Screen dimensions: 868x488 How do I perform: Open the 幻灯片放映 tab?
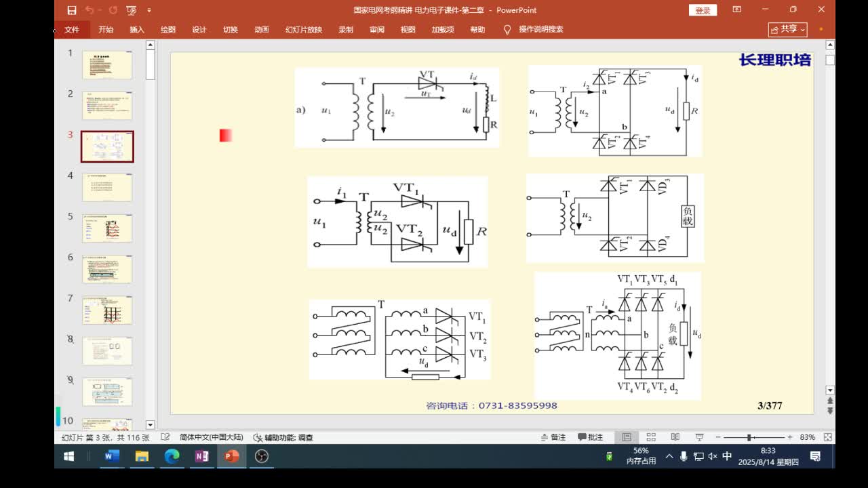pyautogui.click(x=304, y=30)
